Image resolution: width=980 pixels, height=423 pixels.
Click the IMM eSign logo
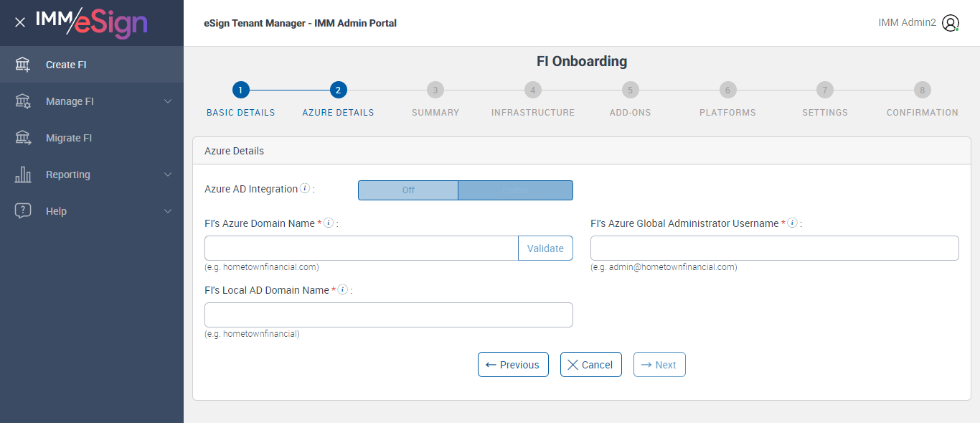pos(92,22)
